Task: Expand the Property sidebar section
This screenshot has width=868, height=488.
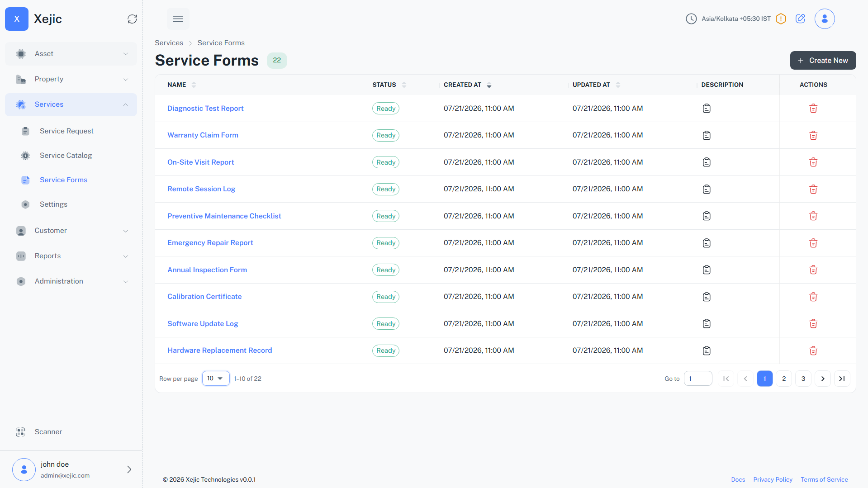Action: coord(71,79)
